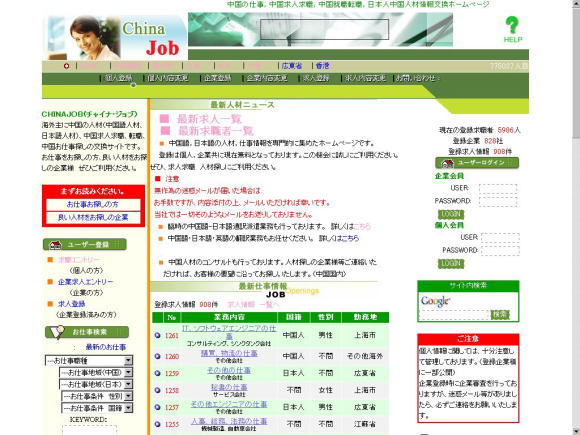
Task: Click bullet icon for job 1261
Action: click(158, 335)
